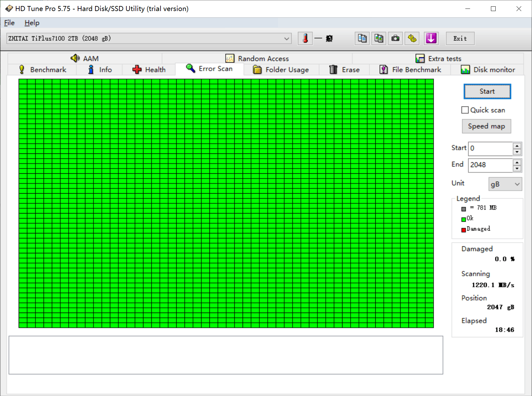The image size is (532, 396).
Task: Open the Random Access tab
Action: [257, 58]
